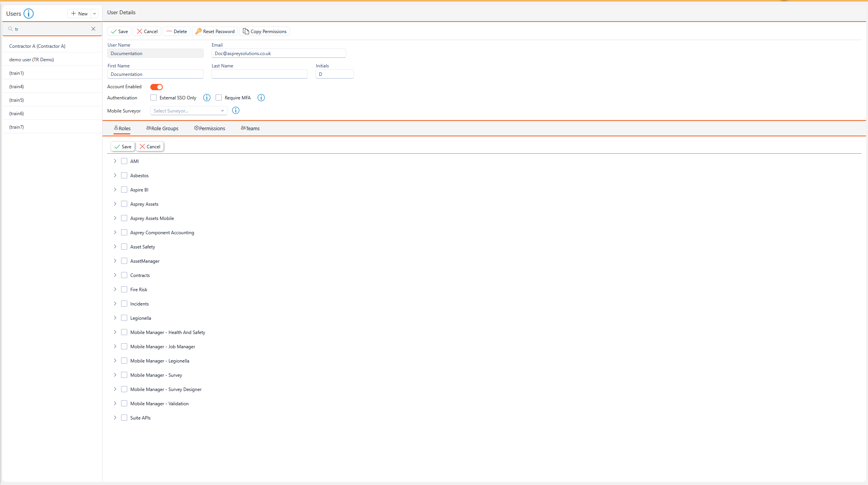Select demo user (TR Demo) from list
The image size is (868, 485).
[32, 60]
